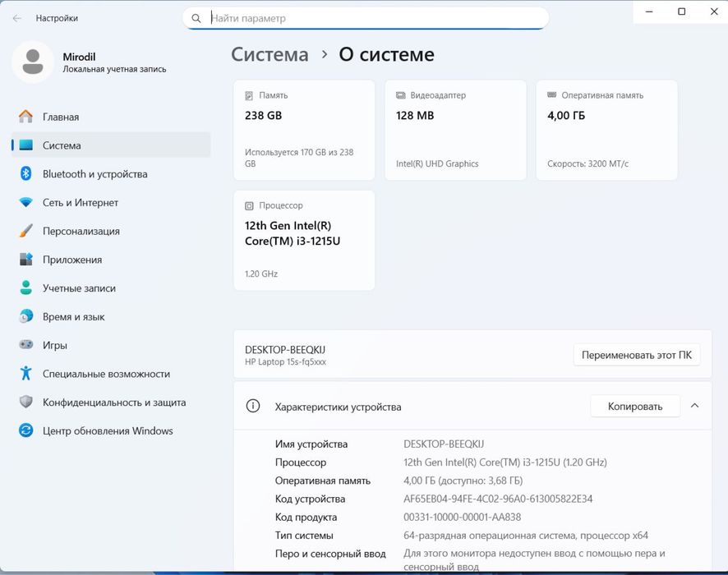Click Процессор value in device specs list
Viewport: 728px width, 575px height.
[x=505, y=462]
